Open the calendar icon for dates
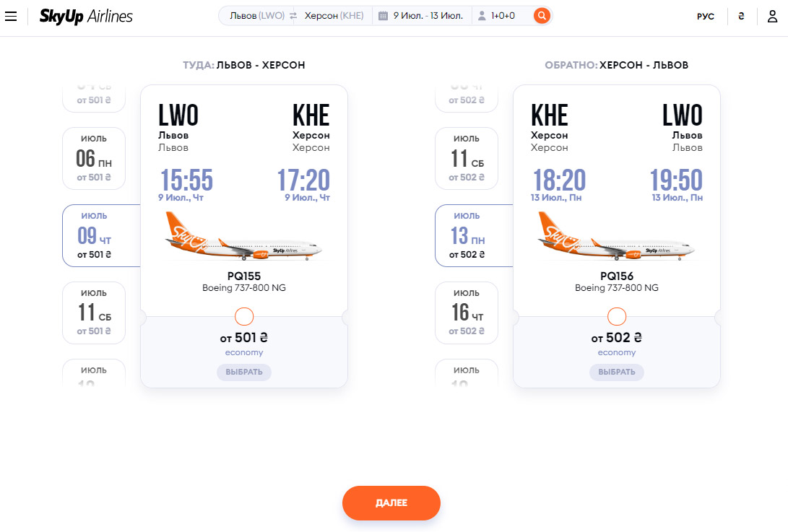Screen dimensions: 788x532 pos(384,16)
